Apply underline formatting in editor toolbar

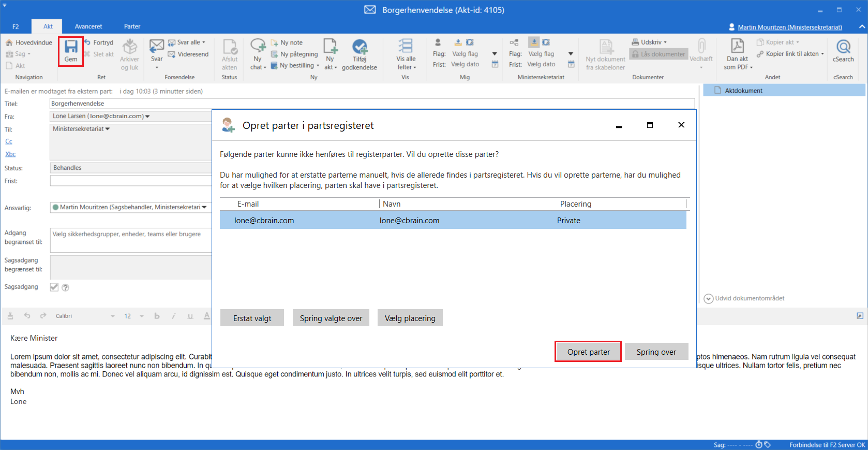pos(190,316)
